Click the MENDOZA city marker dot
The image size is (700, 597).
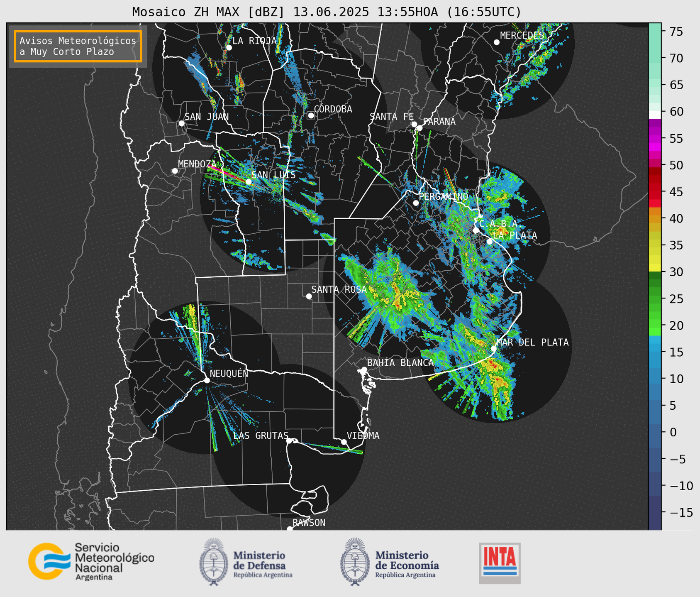point(175,171)
